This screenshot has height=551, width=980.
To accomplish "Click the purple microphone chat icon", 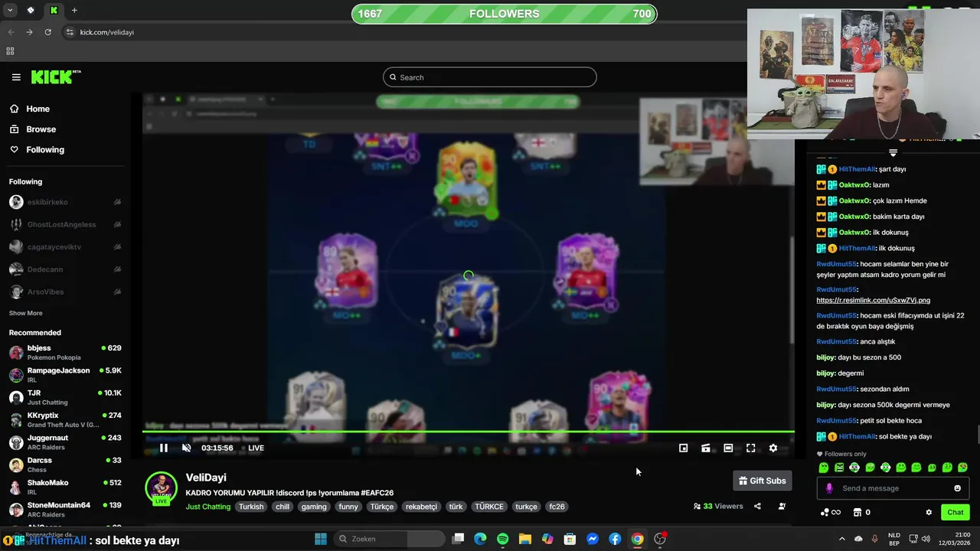I will click(829, 488).
